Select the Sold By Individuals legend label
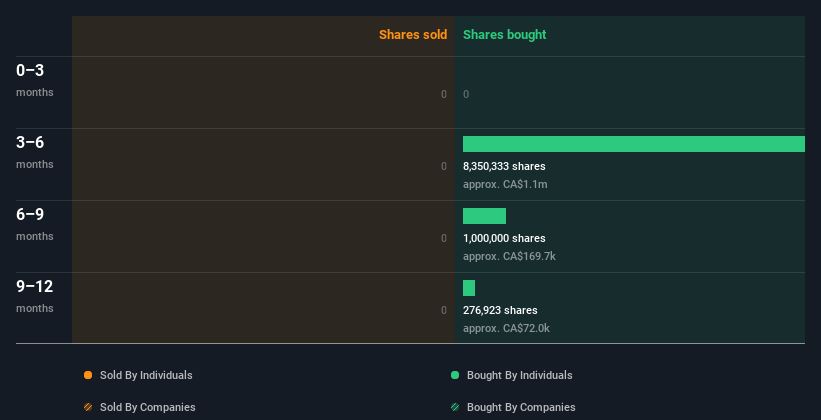Image resolution: width=821 pixels, height=420 pixels. (x=146, y=375)
